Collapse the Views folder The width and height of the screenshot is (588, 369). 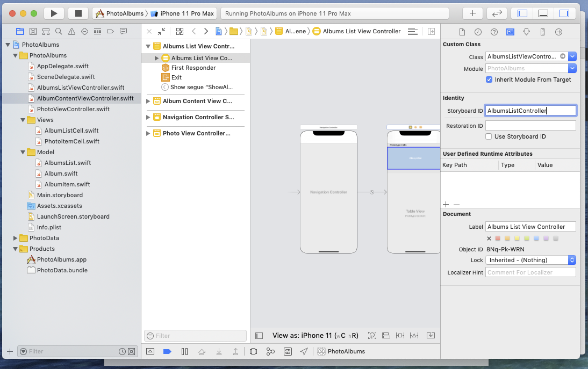pos(23,120)
